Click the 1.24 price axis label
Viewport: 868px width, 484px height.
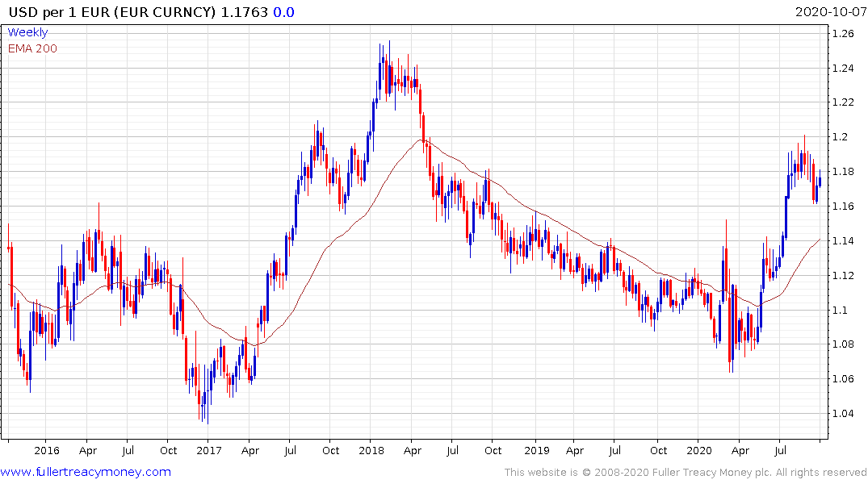[x=843, y=69]
